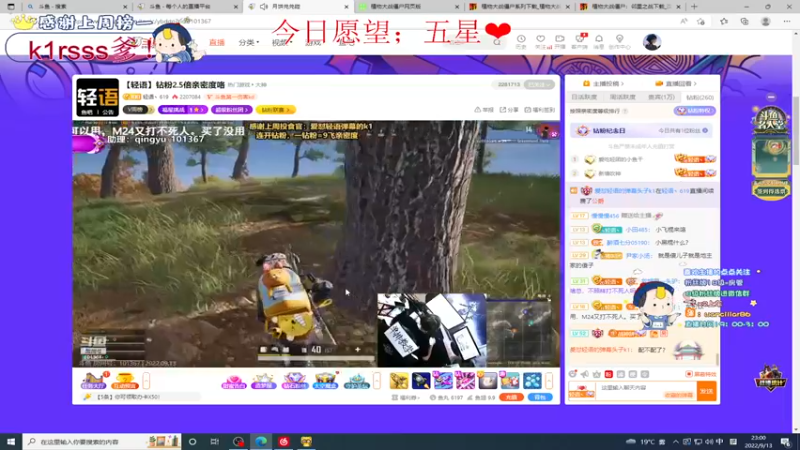Image resolution: width=800 pixels, height=450 pixels.
Task: Expand the 已关注 follow dropdown button
Action: 539,85
